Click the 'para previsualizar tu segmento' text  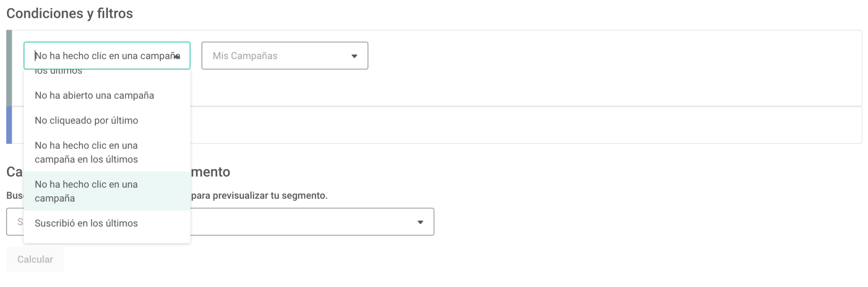click(x=259, y=195)
